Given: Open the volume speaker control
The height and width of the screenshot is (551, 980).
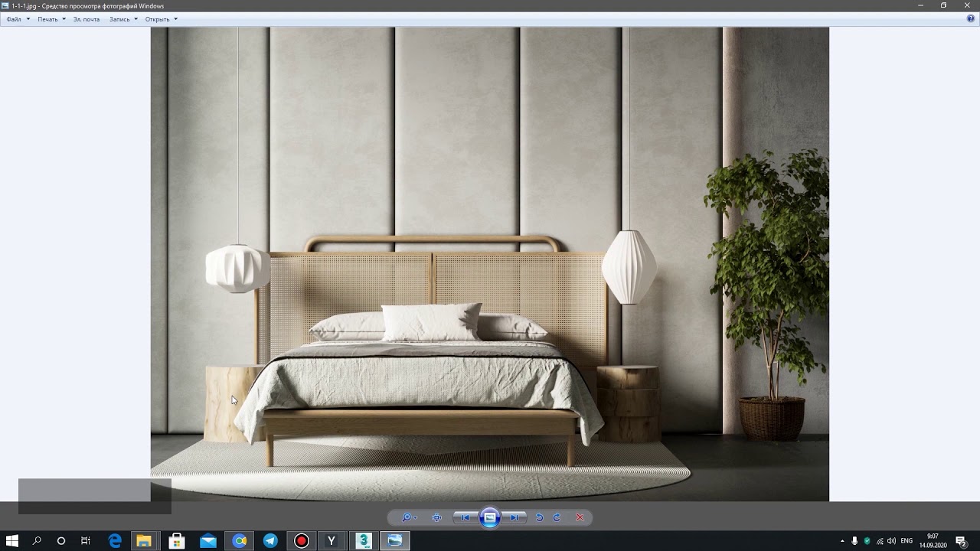Looking at the screenshot, I should click(891, 541).
